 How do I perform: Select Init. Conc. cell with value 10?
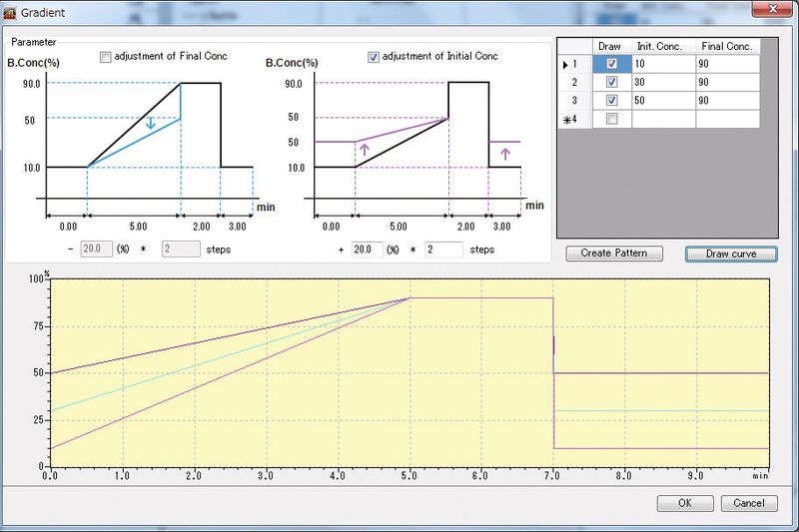click(664, 64)
